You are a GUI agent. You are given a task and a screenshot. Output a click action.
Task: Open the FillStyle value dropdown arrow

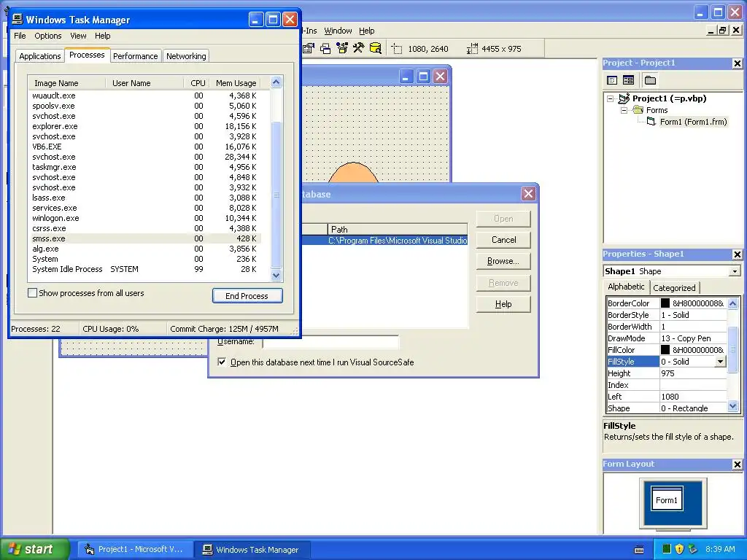tap(720, 362)
